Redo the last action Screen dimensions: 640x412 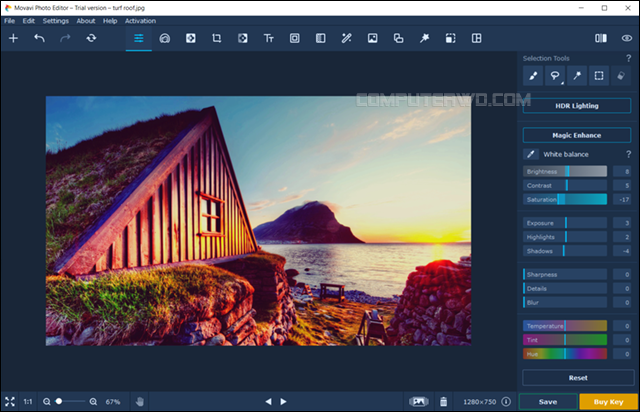65,38
